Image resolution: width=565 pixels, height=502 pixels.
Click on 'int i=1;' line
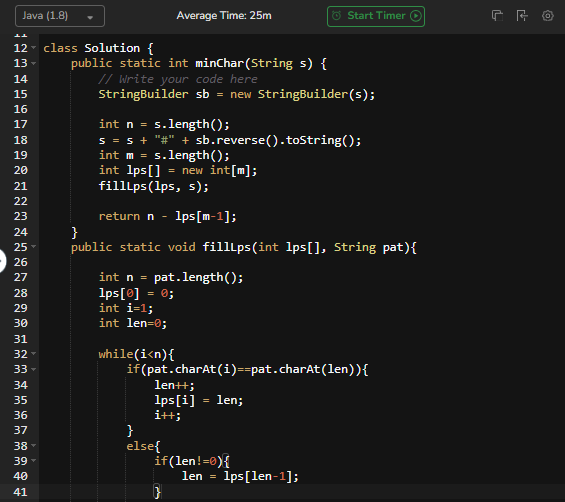pyautogui.click(x=126, y=308)
